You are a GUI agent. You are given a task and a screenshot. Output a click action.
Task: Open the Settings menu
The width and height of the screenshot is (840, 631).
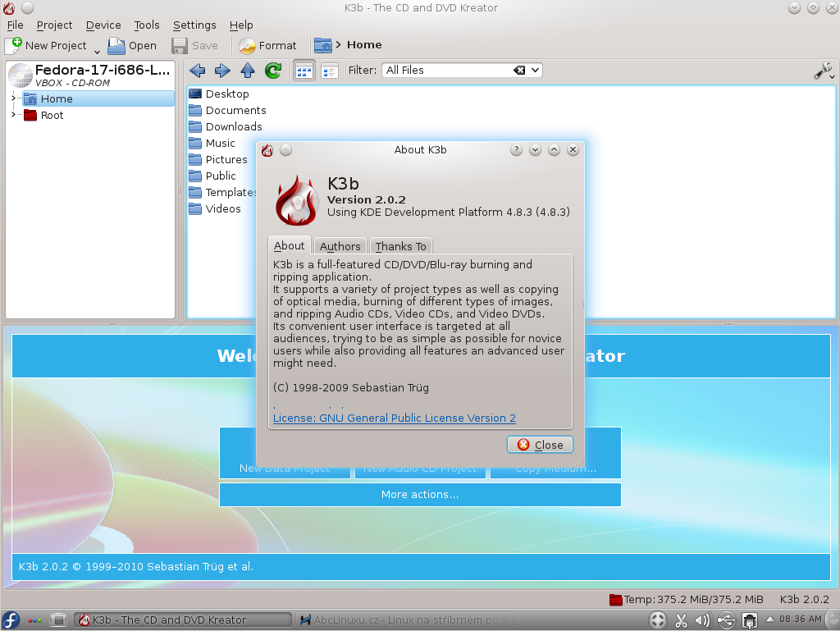point(194,25)
